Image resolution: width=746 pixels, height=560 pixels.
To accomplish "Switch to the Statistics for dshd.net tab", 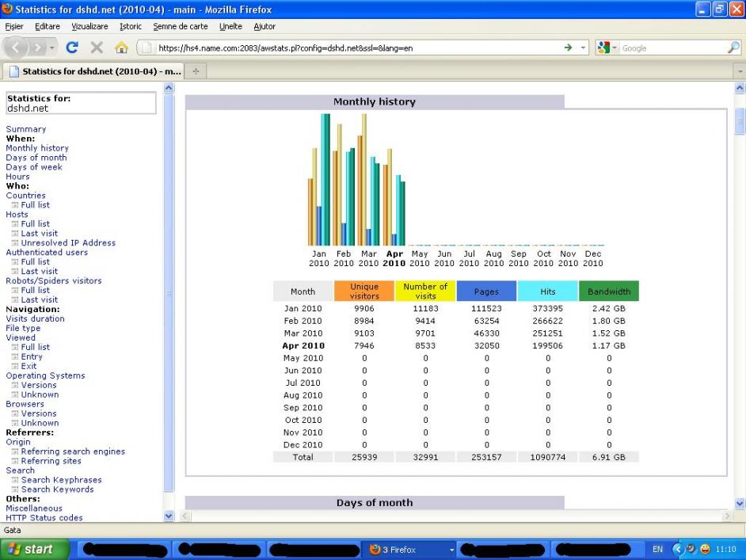I will [x=93, y=71].
